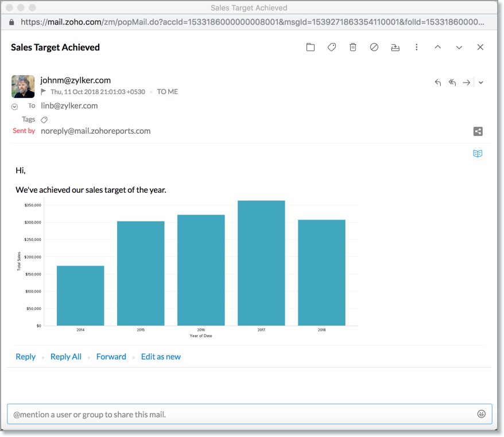Mark the email as spam

(x=374, y=48)
